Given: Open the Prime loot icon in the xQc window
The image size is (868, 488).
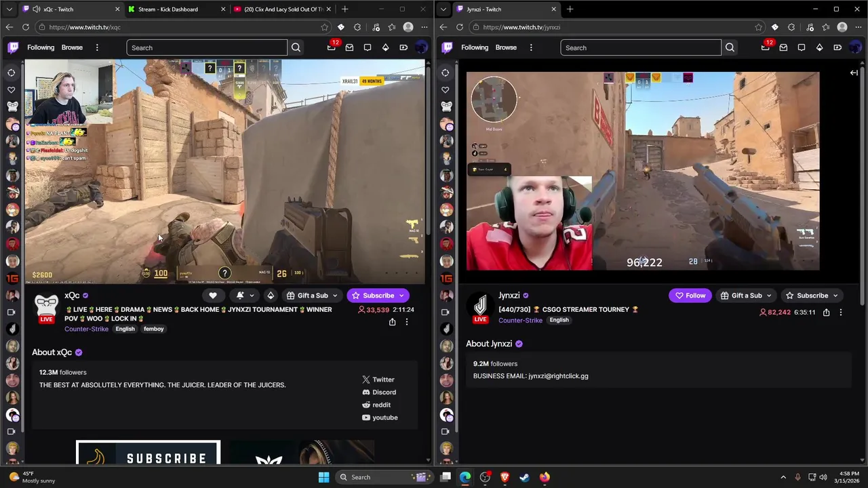Looking at the screenshot, I should tap(332, 46).
